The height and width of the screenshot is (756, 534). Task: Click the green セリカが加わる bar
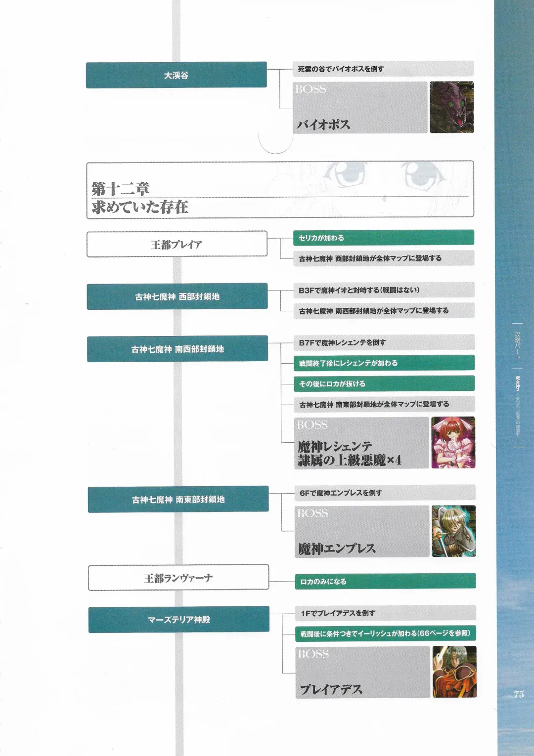(383, 238)
